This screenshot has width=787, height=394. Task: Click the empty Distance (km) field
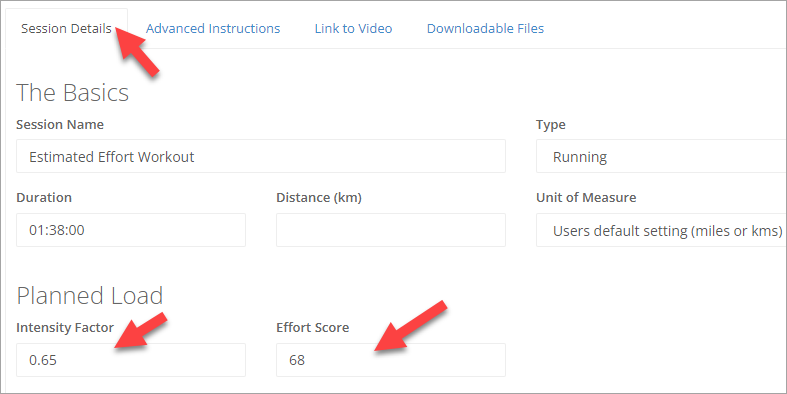click(x=391, y=230)
